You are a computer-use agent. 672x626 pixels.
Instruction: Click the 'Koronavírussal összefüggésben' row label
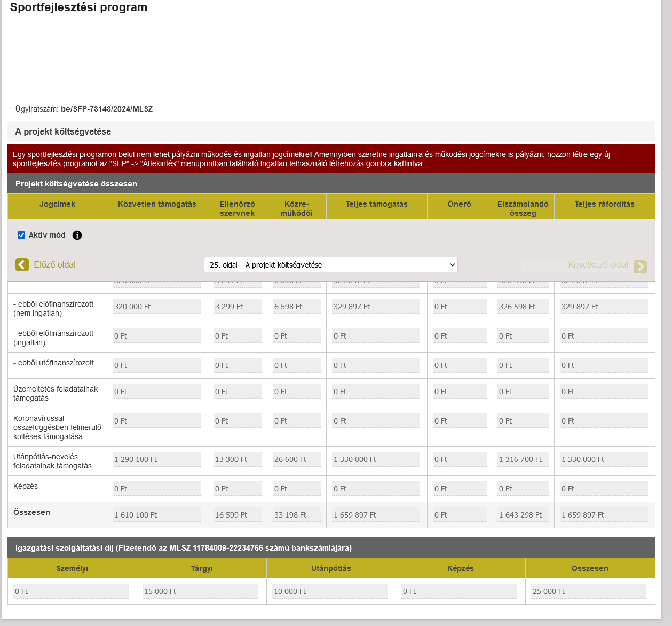(x=57, y=427)
